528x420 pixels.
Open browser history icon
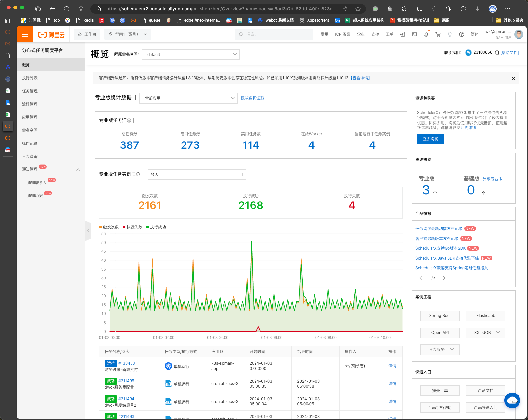click(463, 9)
